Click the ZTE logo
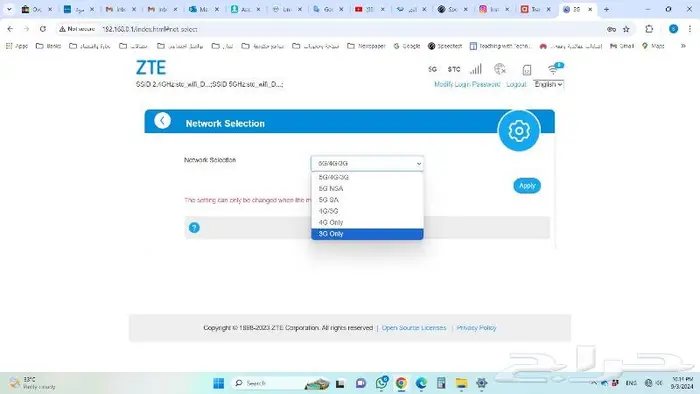This screenshot has width=700, height=394. 151,68
